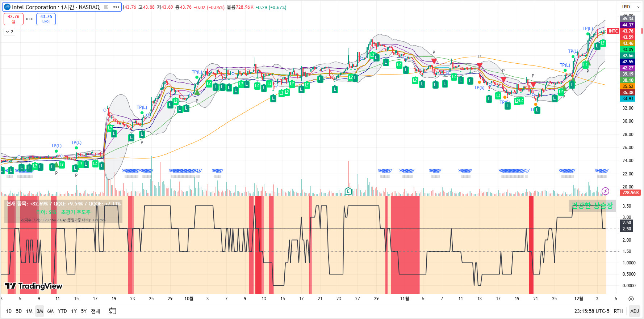Select the 3M time range

(x=40, y=311)
